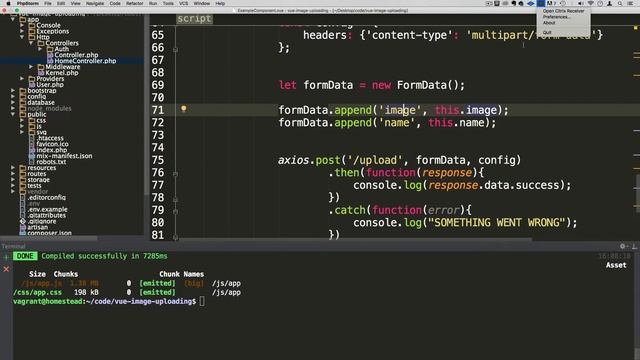Select mix-manifest.json file
640x360 pixels.
[x=64, y=156]
